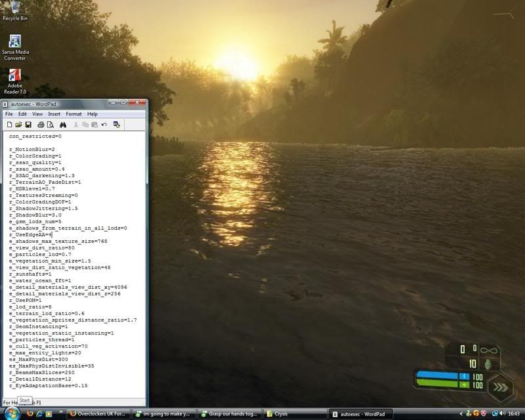Click the WordPad title bar document icon

[5, 104]
